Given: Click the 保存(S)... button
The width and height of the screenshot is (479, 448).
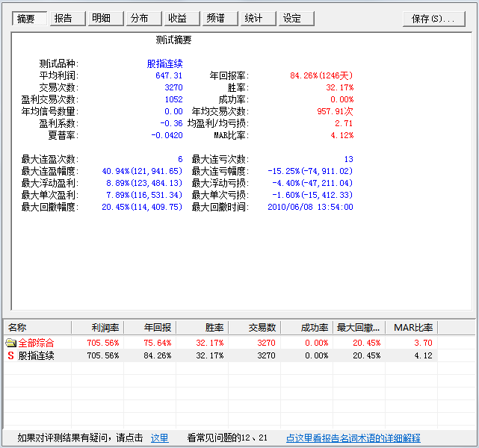Looking at the screenshot, I should pos(434,19).
